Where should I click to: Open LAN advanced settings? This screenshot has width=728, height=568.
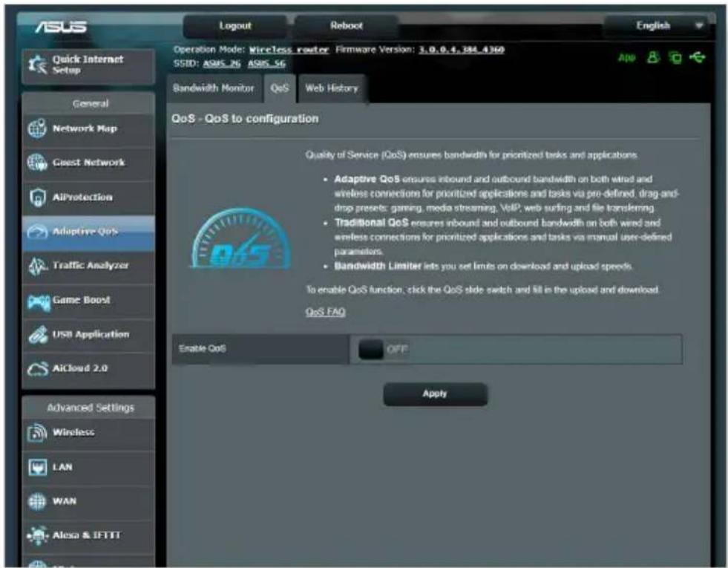point(88,467)
